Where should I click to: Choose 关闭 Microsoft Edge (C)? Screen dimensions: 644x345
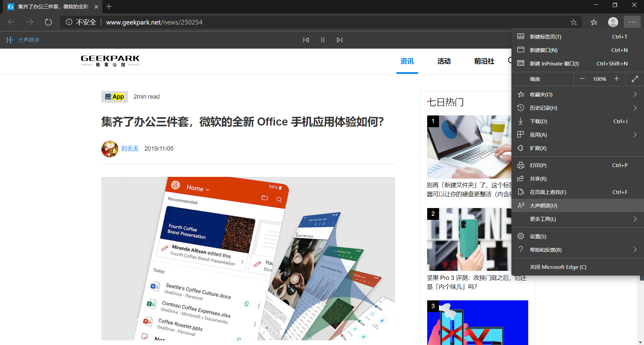(x=578, y=267)
